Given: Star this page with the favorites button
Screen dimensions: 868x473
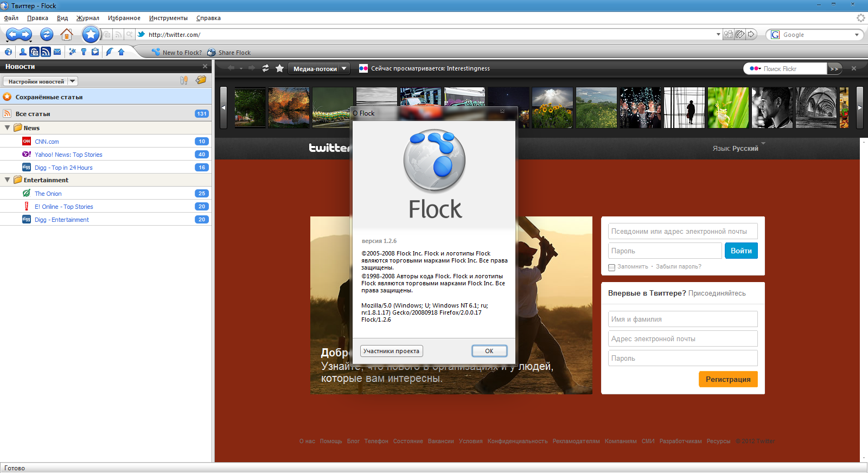Looking at the screenshot, I should tap(91, 35).
